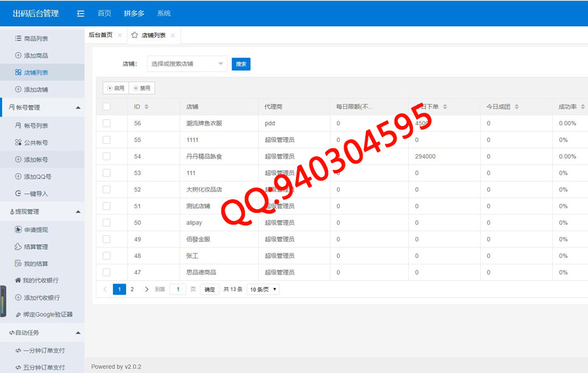588x373 pixels.
Task: Open the 拼多多 top menu
Action: 134,13
